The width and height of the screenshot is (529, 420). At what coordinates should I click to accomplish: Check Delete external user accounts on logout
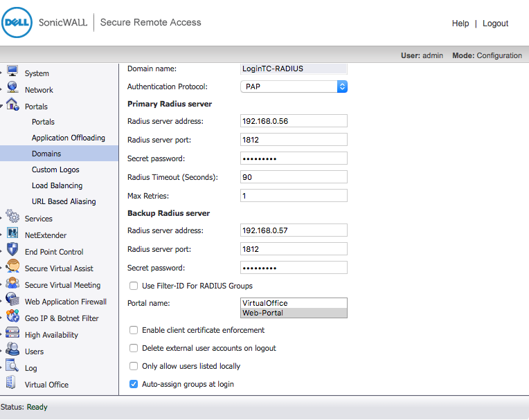[x=134, y=348]
